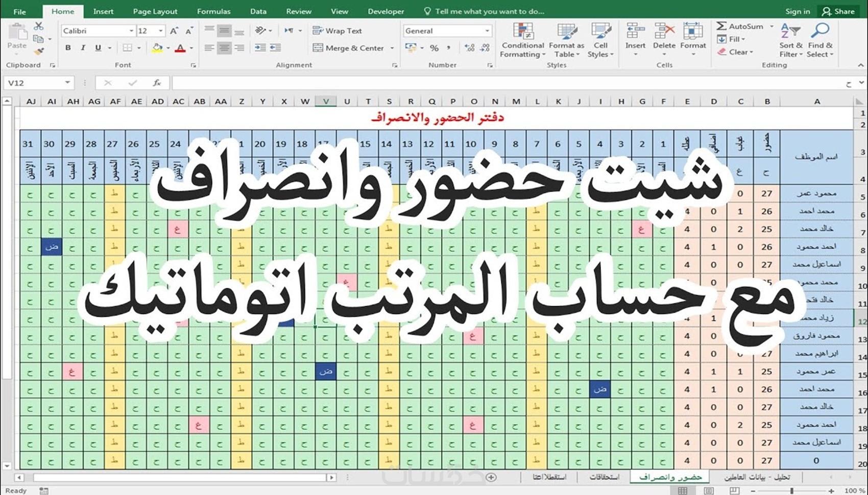Click the AutoSum button

(740, 26)
